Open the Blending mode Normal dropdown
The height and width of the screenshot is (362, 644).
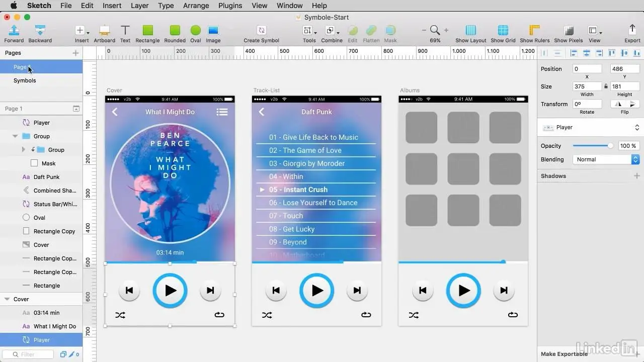coord(606,159)
